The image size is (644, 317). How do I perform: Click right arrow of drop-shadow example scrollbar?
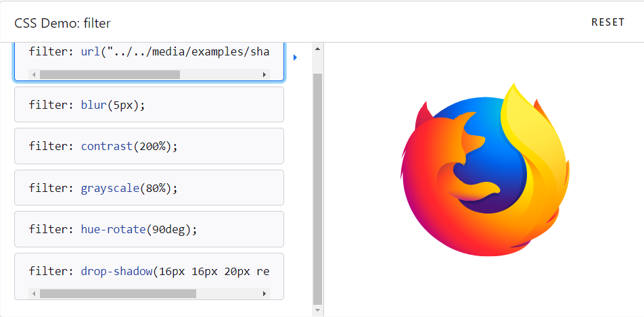pyautogui.click(x=264, y=293)
